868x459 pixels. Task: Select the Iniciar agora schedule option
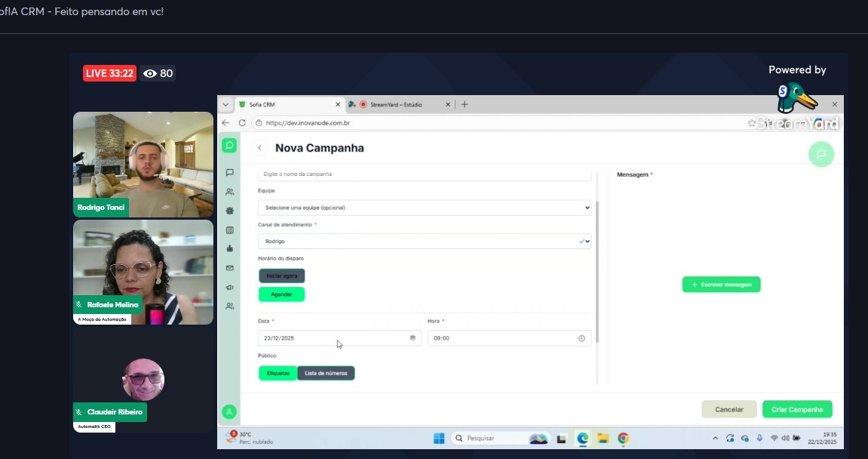pos(281,276)
